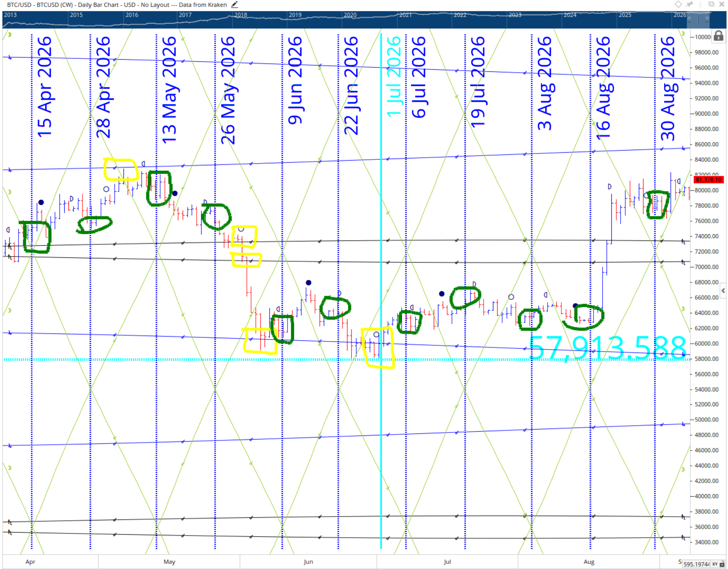
Task: Click the 60000.00 price axis label
Action: point(706,344)
